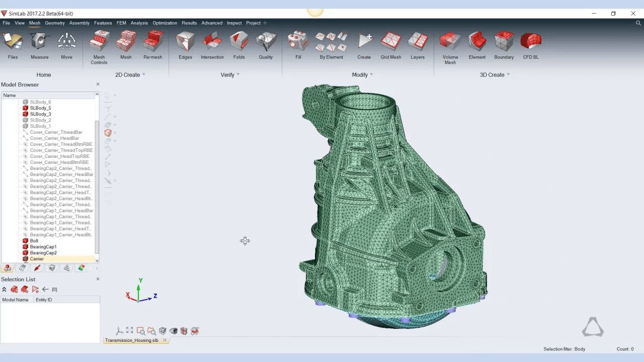Toggle the eye visibility icon in view toolbar
The height and width of the screenshot is (362, 644).
tap(174, 331)
